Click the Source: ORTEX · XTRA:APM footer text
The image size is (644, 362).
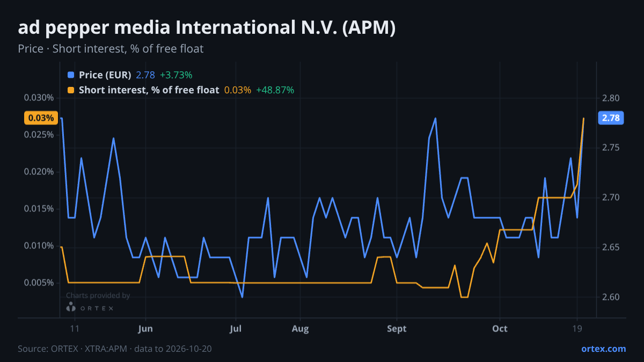115,349
